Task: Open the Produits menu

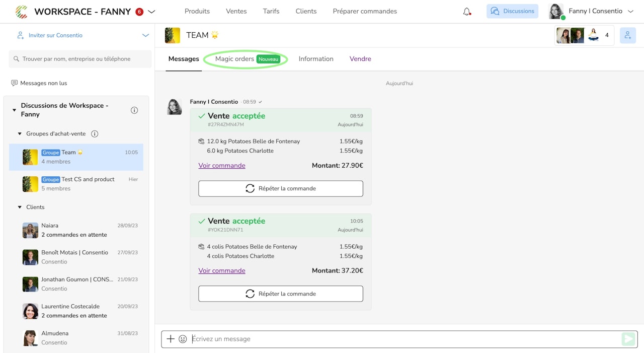Action: pos(197,11)
